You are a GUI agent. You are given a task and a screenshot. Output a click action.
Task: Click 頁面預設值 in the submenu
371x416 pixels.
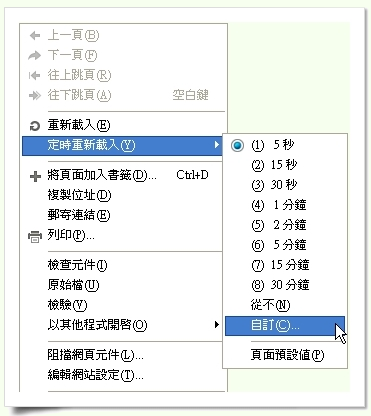(285, 355)
